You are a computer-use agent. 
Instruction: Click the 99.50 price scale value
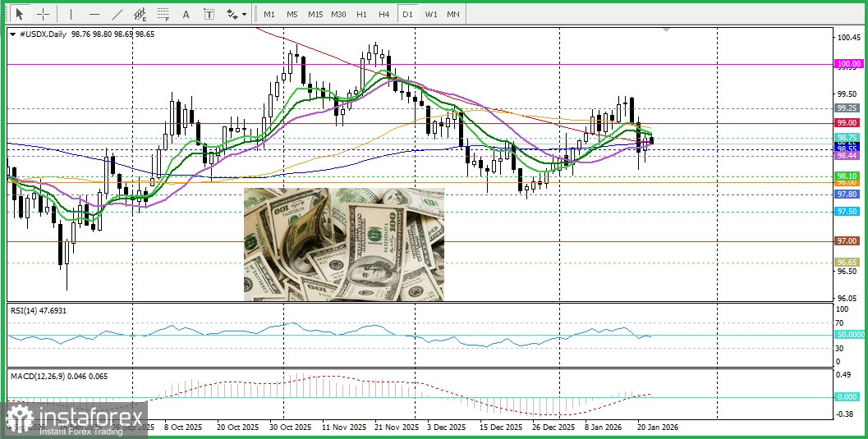tap(847, 94)
